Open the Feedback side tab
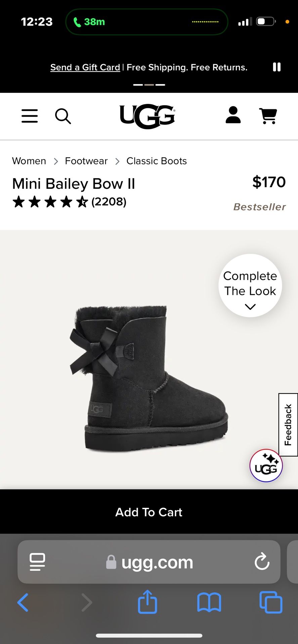298x644 pixels. click(288, 425)
